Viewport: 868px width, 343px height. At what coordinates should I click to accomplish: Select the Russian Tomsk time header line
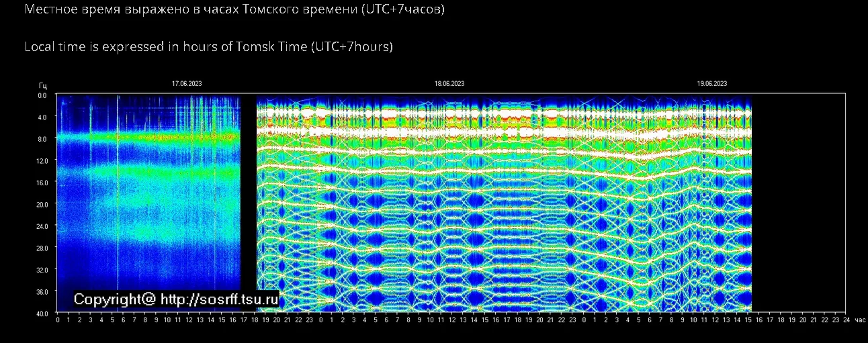(x=234, y=10)
